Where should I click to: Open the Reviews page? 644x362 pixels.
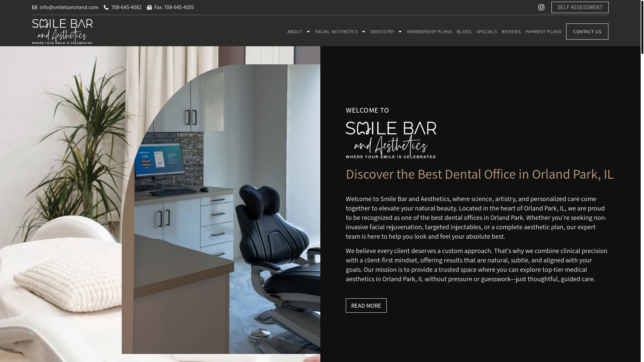pyautogui.click(x=511, y=32)
